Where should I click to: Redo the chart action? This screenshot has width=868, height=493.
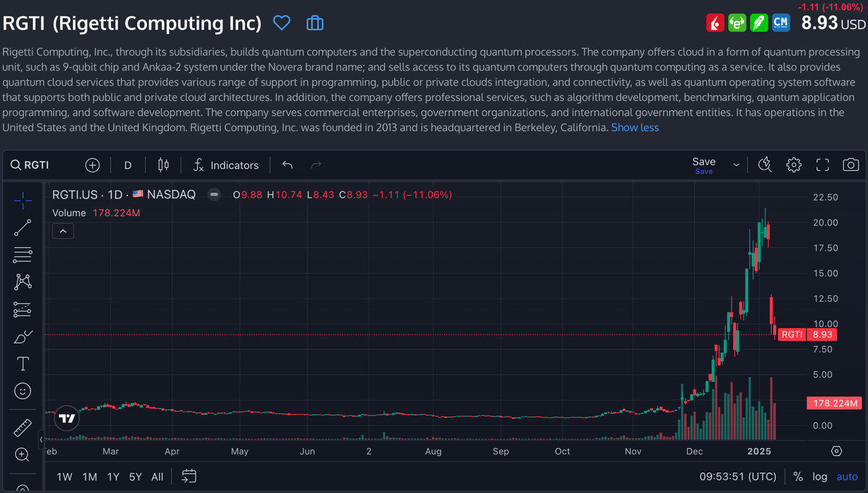tap(316, 165)
